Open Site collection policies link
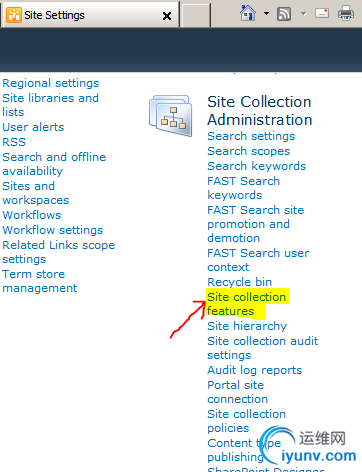This screenshot has width=362, height=472. [246, 421]
